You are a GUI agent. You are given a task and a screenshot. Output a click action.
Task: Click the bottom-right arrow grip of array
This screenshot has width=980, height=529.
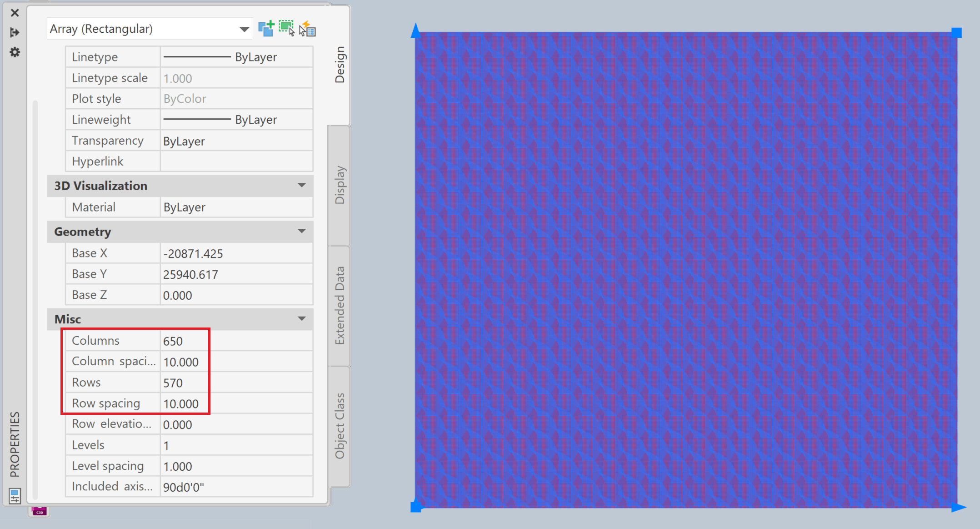pyautogui.click(x=958, y=508)
